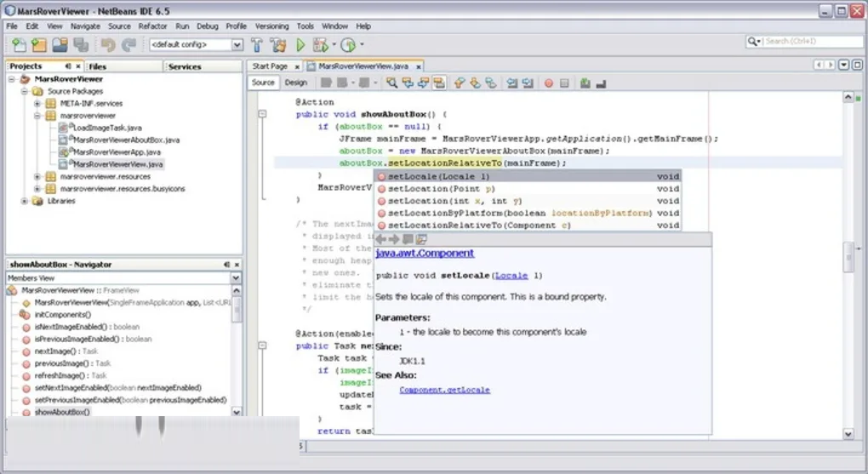Expand marsroverviewer.resources.busyicons package

[37, 189]
